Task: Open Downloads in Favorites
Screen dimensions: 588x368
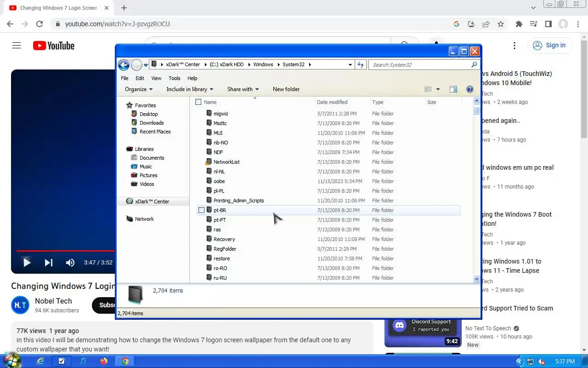Action: pyautogui.click(x=151, y=123)
